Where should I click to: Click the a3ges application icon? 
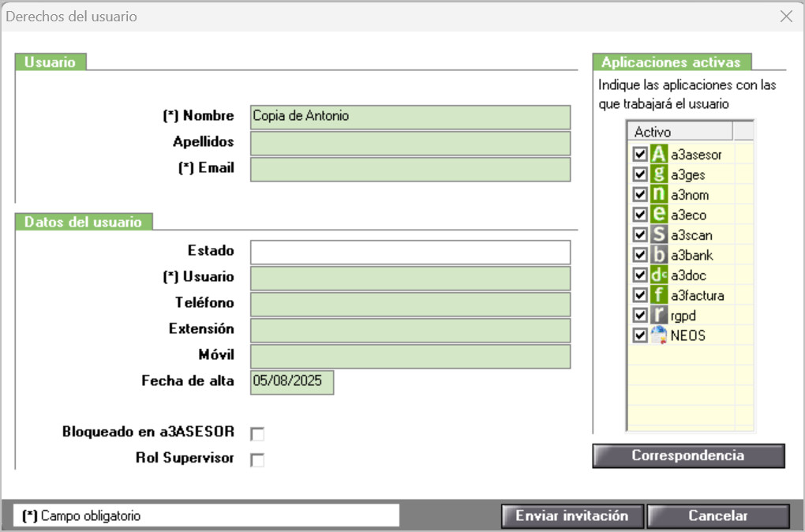659,174
